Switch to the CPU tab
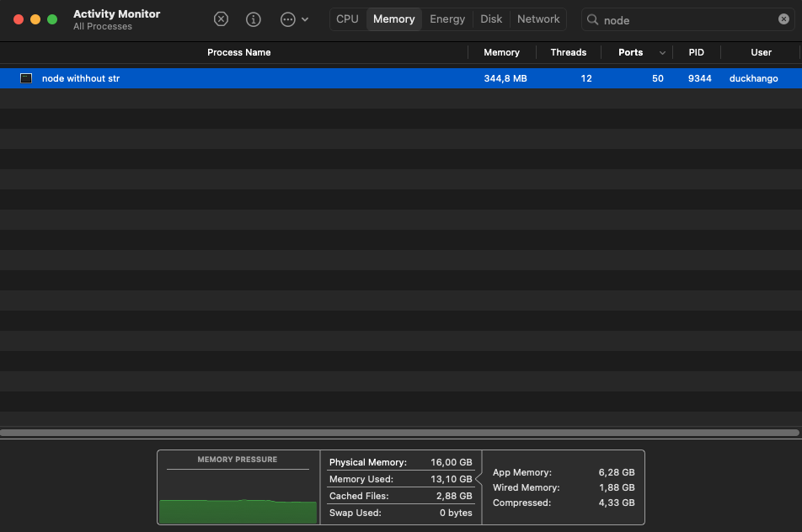Screen dimensions: 802x532 [347, 19]
